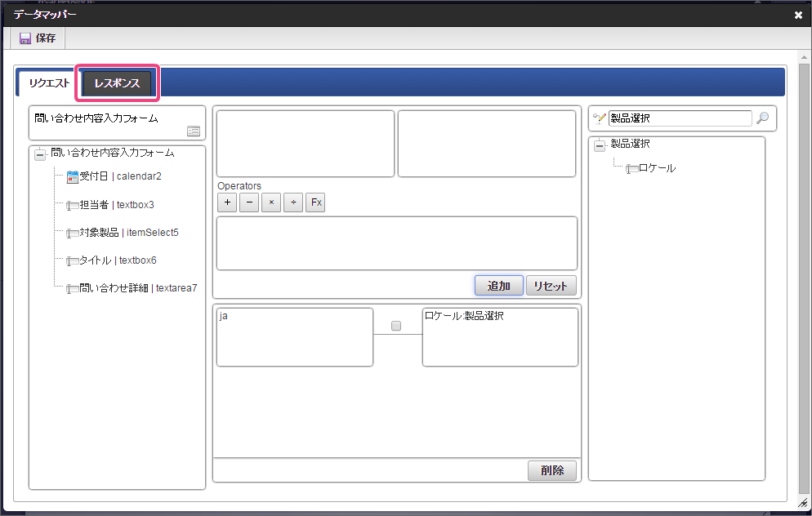
Task: Click the 問い合わせ内容入力フォーム header box
Action: (117, 123)
